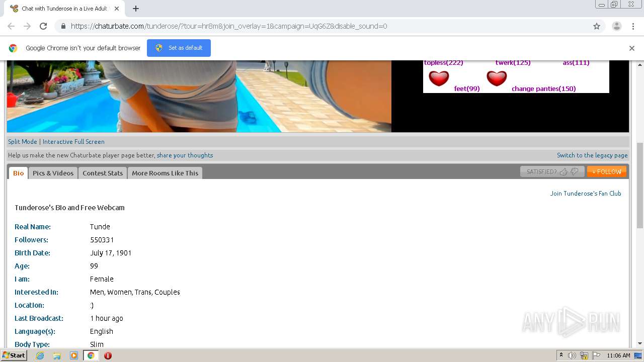Click the heart icon beside feet(99)
This screenshot has height=362, width=644.
(439, 78)
